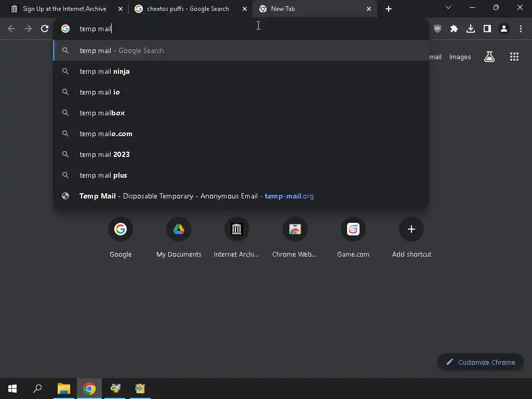Close the Internet Archive sign up tab

pyautogui.click(x=121, y=9)
